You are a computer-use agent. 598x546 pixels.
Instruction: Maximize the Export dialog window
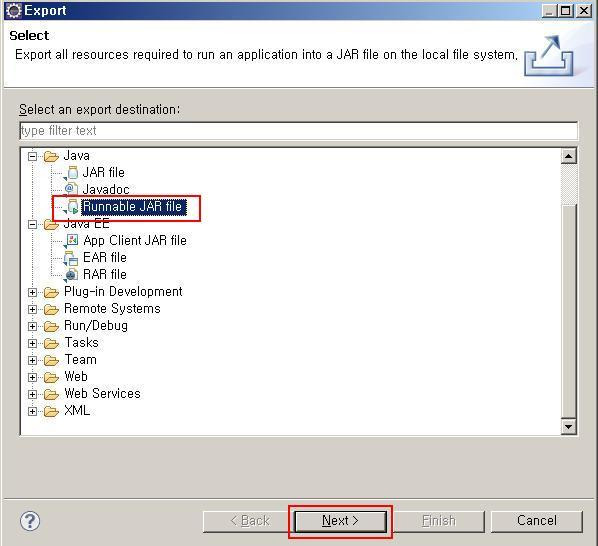[566, 10]
